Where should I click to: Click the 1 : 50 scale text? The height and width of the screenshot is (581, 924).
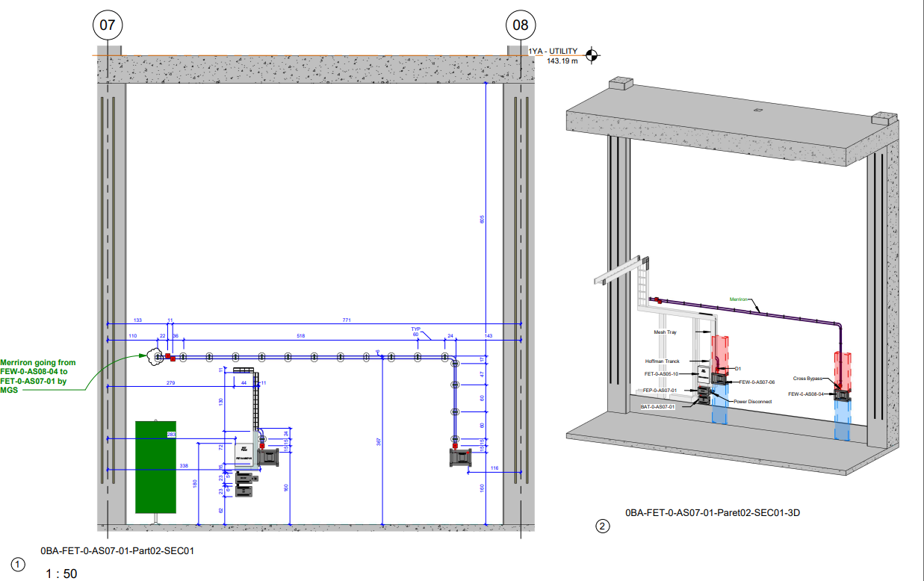(60, 572)
